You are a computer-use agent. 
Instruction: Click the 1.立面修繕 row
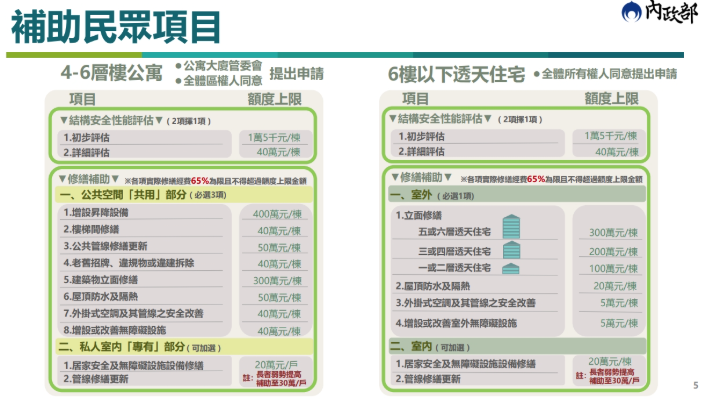point(419,215)
